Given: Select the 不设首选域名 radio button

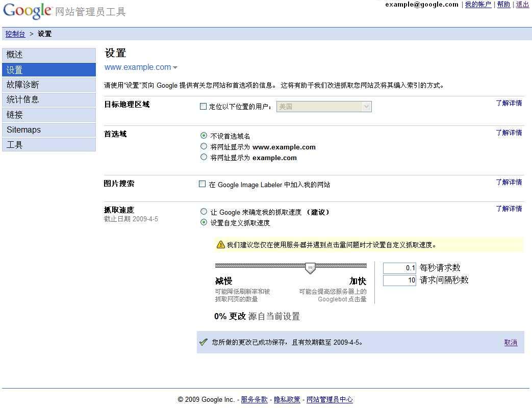Looking at the screenshot, I should click(x=204, y=136).
